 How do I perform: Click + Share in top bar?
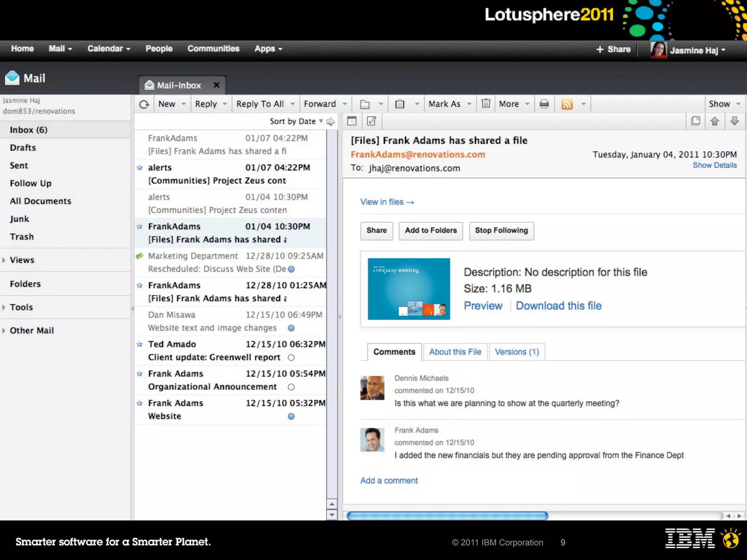tap(613, 49)
